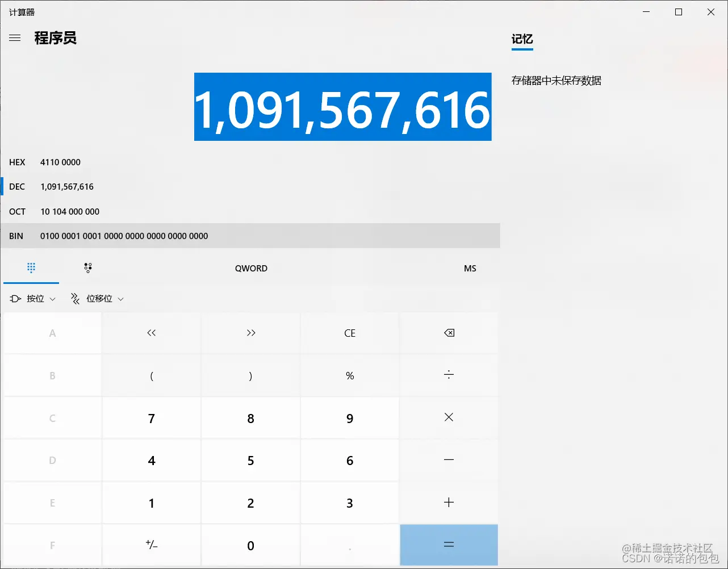
Task: Click the hex digit B key
Action: [x=52, y=375]
